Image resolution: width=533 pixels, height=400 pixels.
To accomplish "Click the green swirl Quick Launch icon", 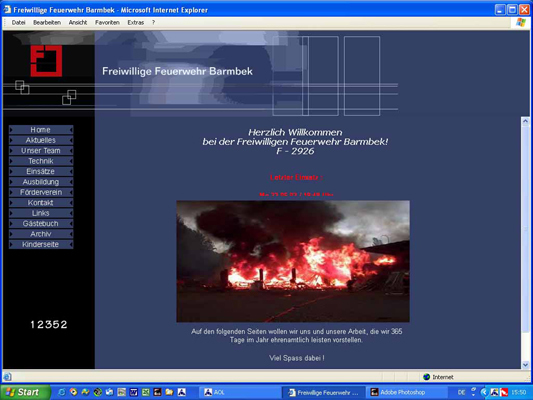I will click(98, 392).
